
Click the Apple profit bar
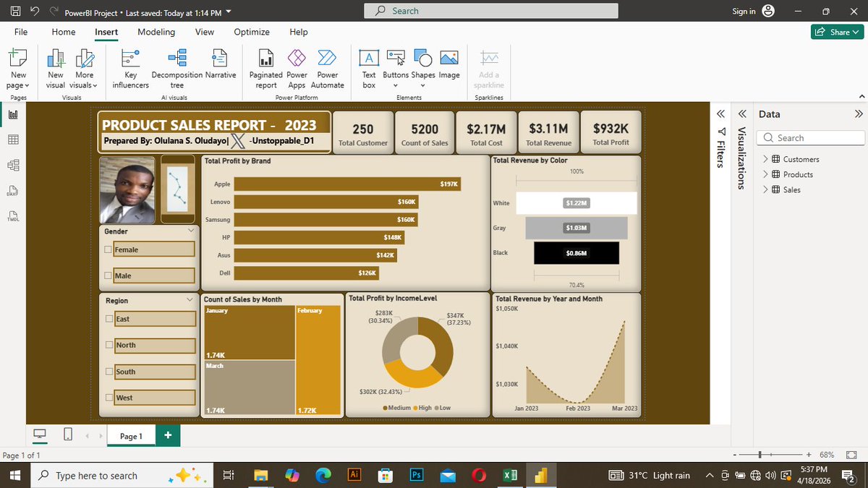tap(347, 184)
